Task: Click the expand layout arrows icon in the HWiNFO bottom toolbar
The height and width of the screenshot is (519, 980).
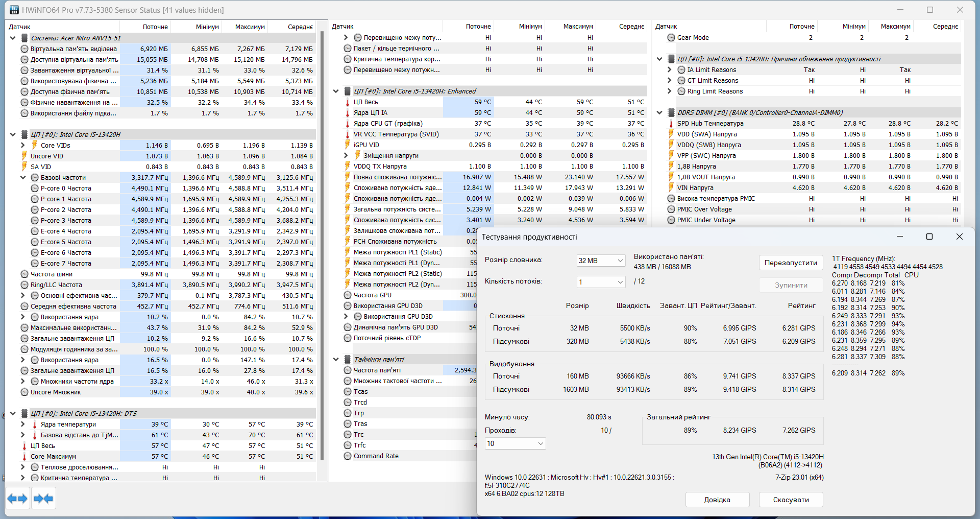Action: click(x=17, y=499)
